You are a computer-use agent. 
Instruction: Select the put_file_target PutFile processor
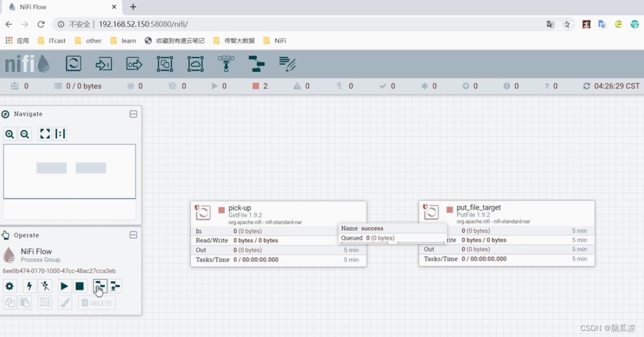click(507, 234)
